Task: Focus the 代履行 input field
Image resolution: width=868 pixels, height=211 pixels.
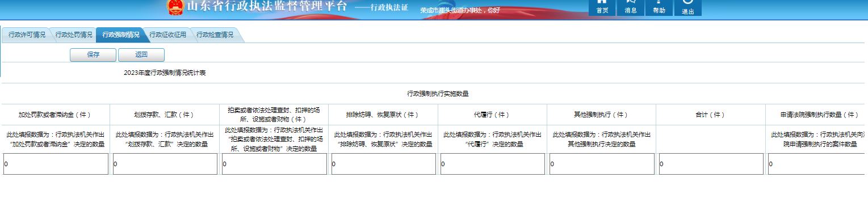Action: pos(493,164)
